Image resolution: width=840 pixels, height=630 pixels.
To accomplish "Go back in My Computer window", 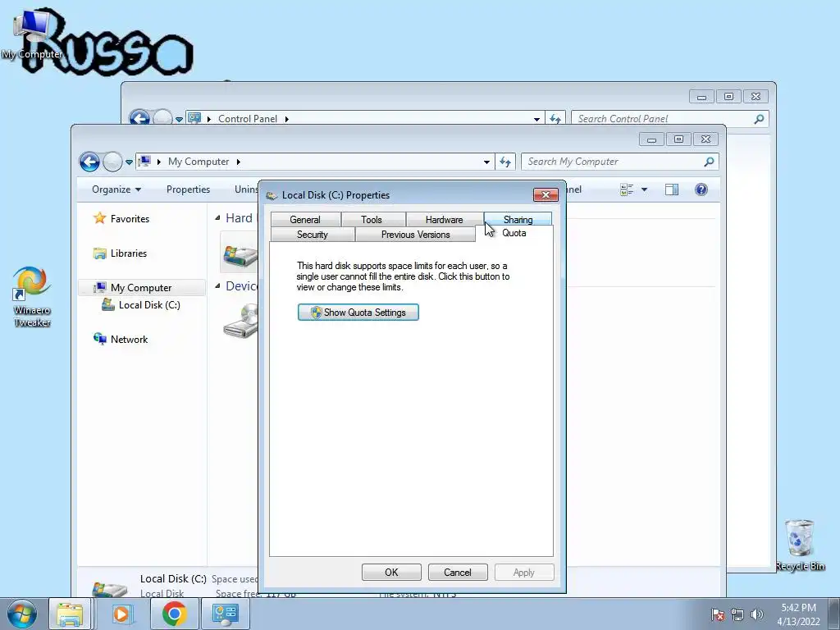I will pyautogui.click(x=89, y=162).
